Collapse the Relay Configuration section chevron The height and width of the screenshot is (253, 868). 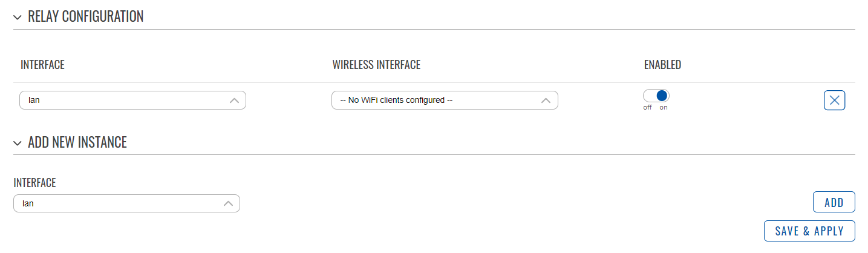click(17, 17)
